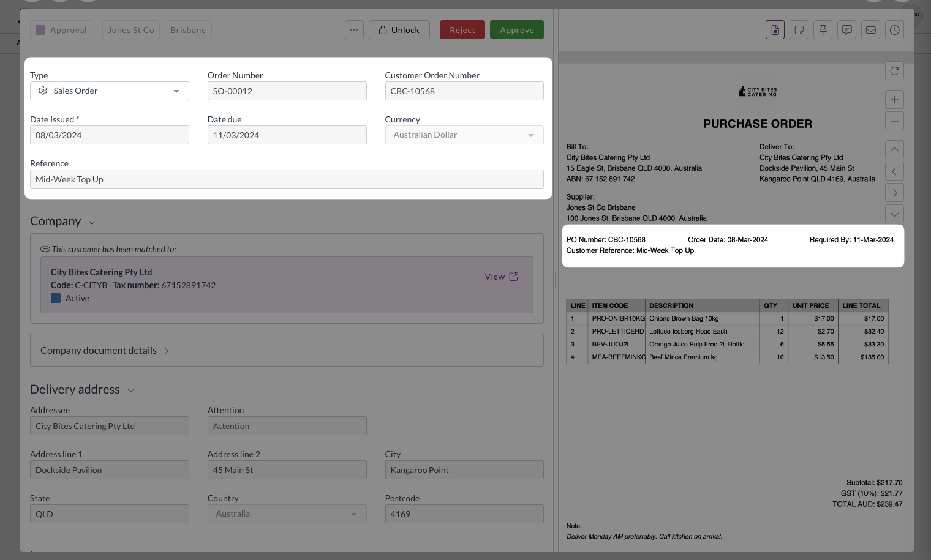This screenshot has width=931, height=560.
Task: Click 'Required By: 11-Mar-2024' in preview
Action: (851, 240)
